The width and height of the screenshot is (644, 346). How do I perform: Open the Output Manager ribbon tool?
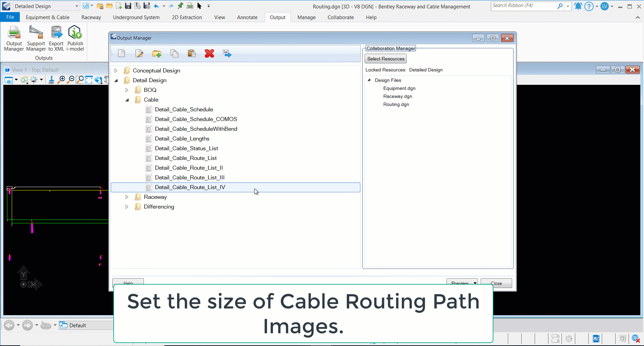14,39
